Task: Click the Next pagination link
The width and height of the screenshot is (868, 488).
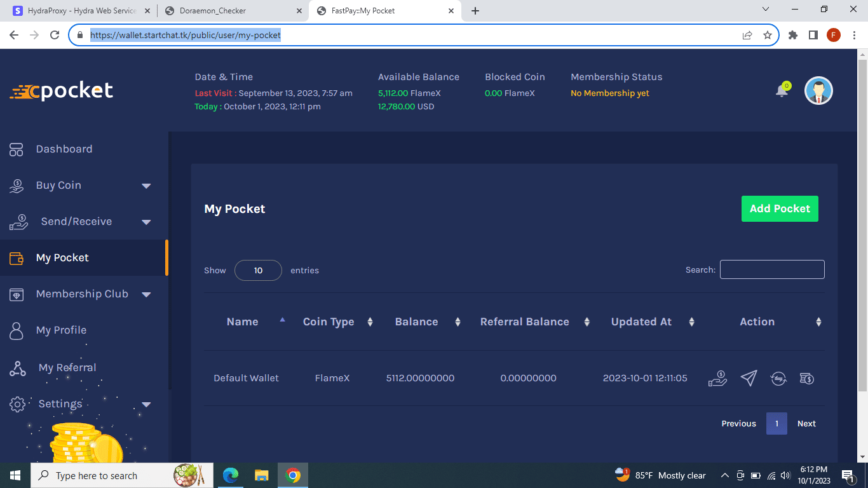Action: (x=806, y=424)
